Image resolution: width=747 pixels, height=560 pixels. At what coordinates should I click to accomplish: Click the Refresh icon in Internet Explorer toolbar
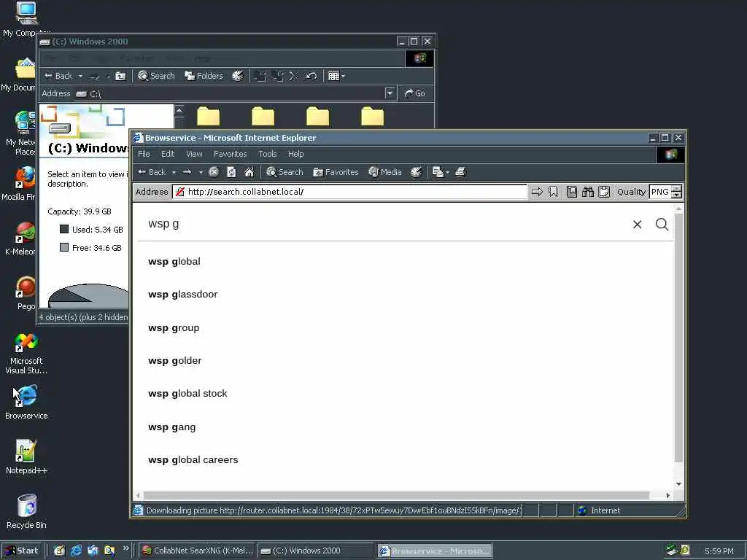pyautogui.click(x=231, y=172)
